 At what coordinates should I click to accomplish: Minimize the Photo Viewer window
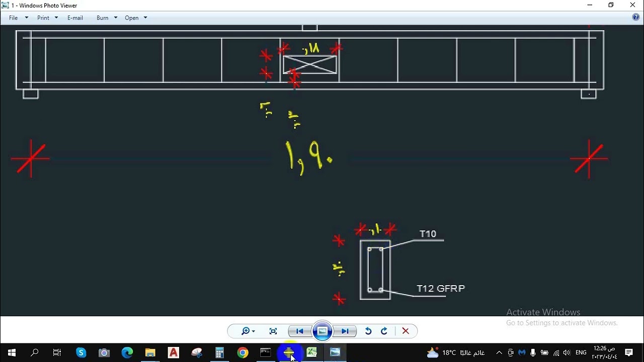click(590, 5)
